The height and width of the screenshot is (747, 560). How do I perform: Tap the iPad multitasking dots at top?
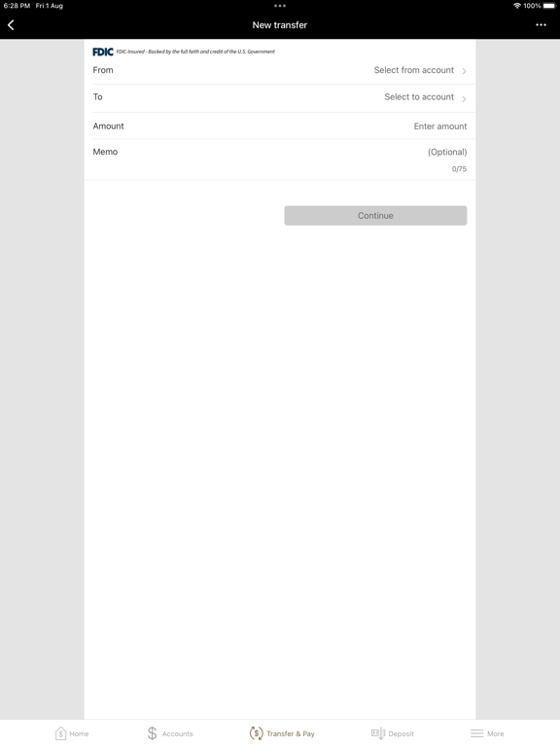[x=280, y=6]
